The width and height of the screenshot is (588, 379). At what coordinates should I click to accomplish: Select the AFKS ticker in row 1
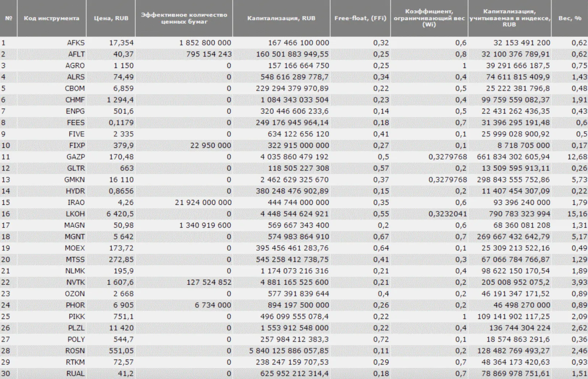[76, 43]
